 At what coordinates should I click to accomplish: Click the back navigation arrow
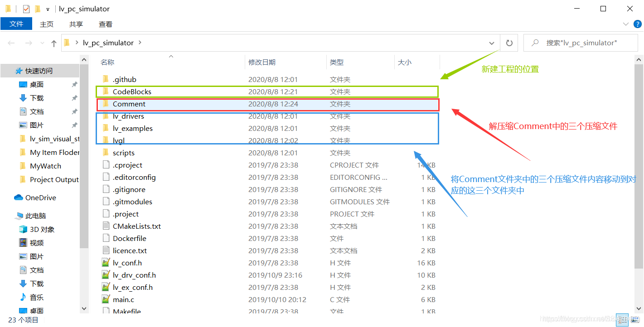[x=11, y=43]
